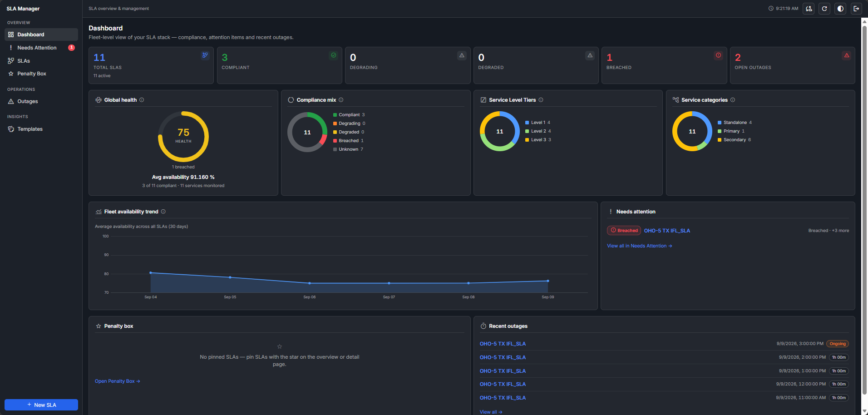Click the New SLA button
The width and height of the screenshot is (868, 415).
click(41, 405)
